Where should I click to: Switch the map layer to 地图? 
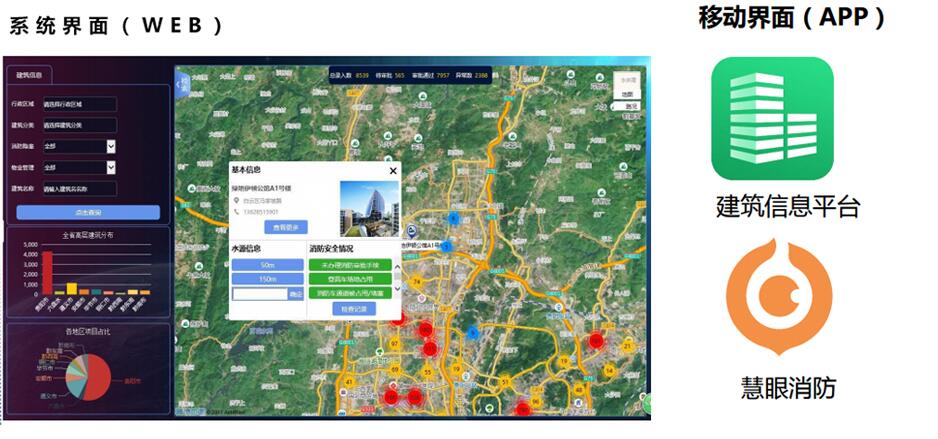[x=626, y=94]
